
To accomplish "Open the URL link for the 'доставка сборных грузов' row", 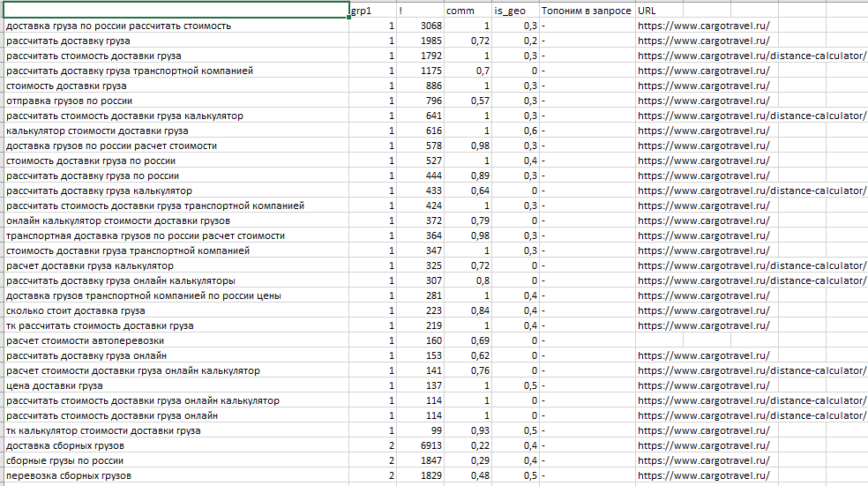I will pyautogui.click(x=703, y=445).
